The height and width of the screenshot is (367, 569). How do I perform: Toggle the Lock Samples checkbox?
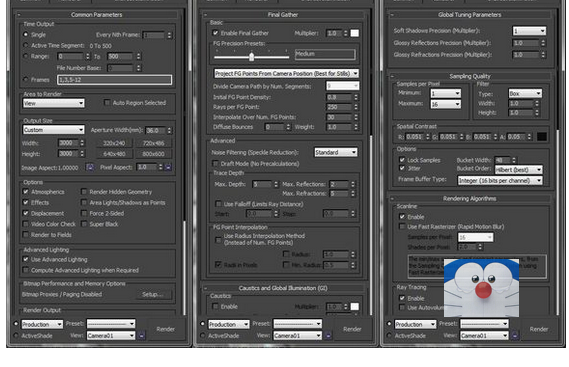[x=402, y=160]
